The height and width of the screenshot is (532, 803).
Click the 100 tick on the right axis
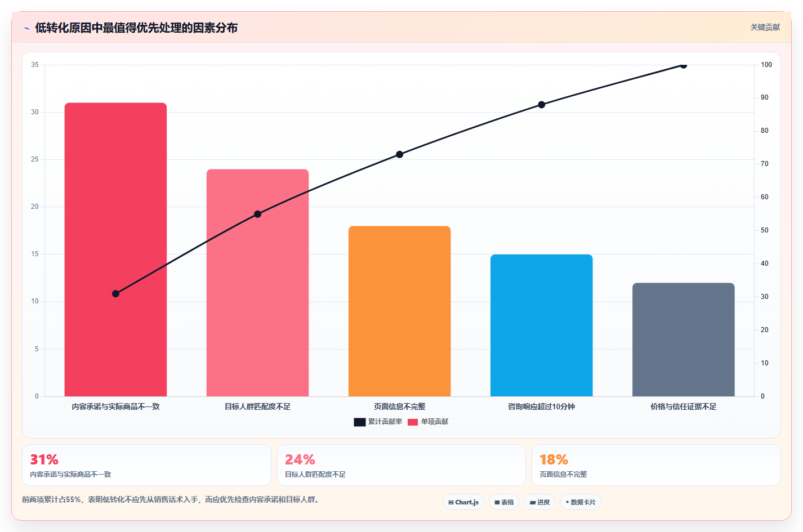pos(766,65)
